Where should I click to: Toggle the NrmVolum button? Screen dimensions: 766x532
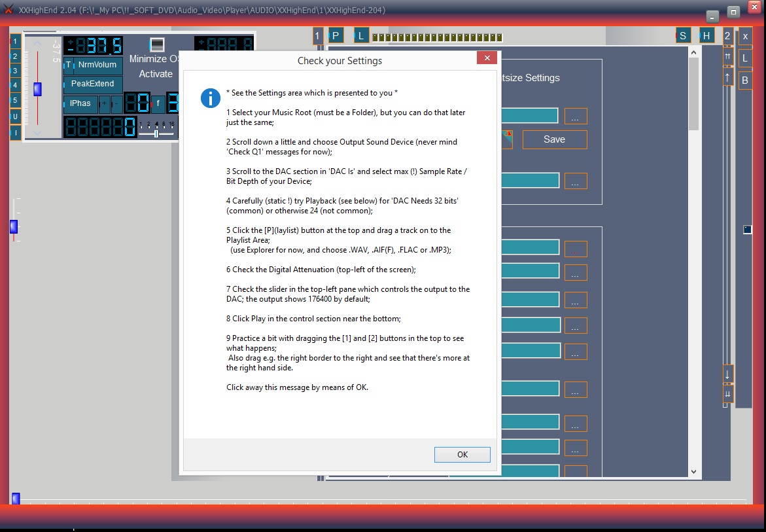tap(97, 65)
